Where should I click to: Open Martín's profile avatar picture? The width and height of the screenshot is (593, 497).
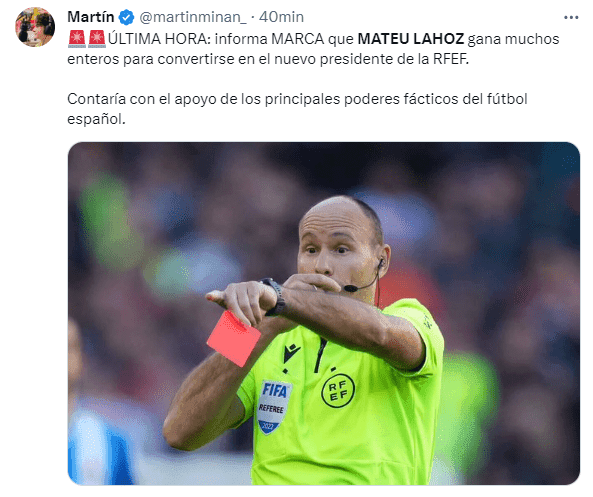35,27
